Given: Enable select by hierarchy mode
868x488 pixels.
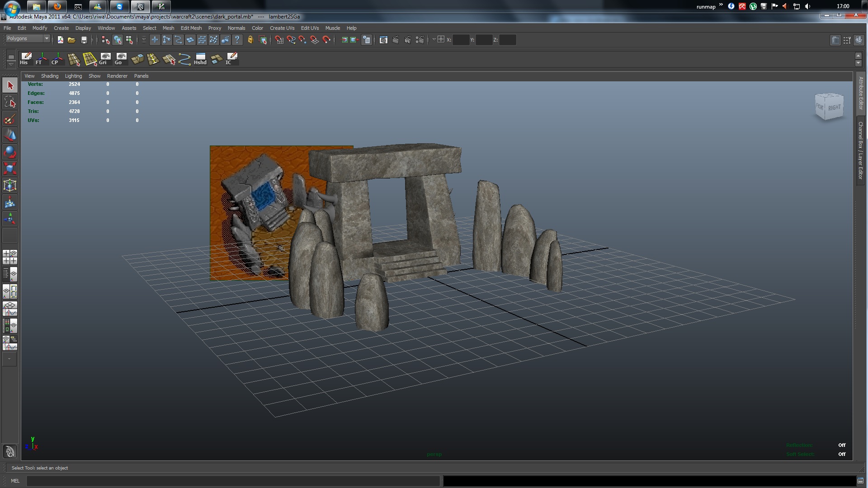Looking at the screenshot, I should tap(106, 40).
